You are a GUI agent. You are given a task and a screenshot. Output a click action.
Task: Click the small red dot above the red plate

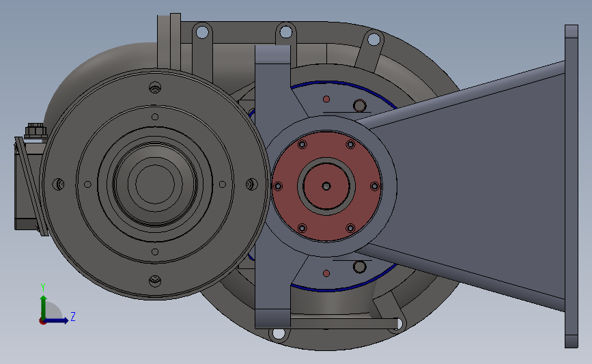point(326,99)
